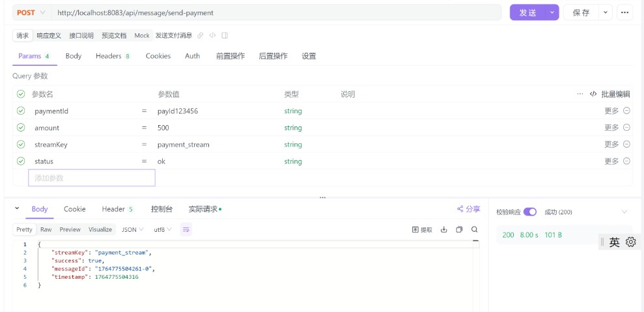Open the status type string dropdown

pyautogui.click(x=293, y=161)
